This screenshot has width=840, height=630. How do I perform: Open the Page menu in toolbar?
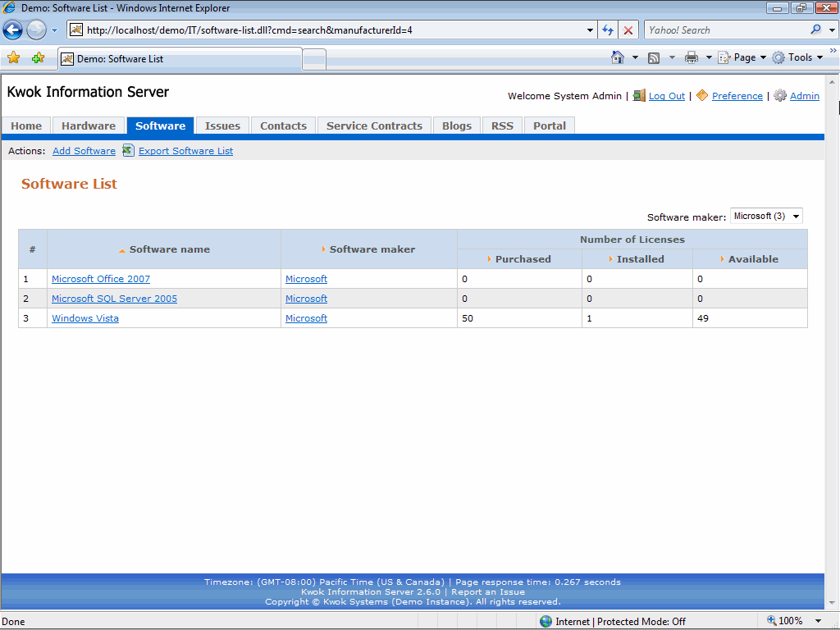[742, 57]
